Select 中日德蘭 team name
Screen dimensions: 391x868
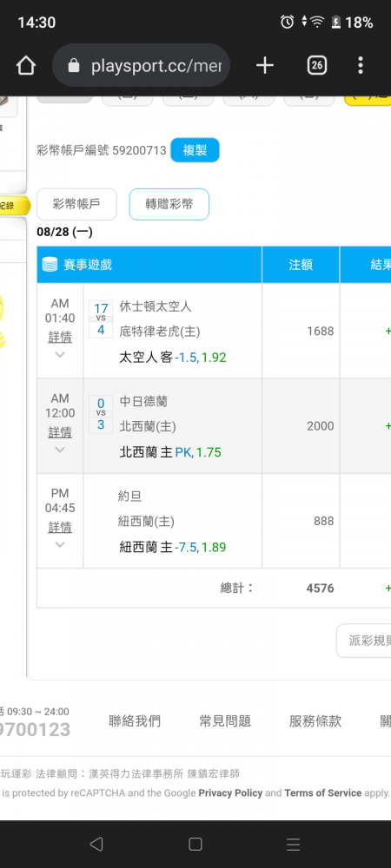tap(143, 401)
